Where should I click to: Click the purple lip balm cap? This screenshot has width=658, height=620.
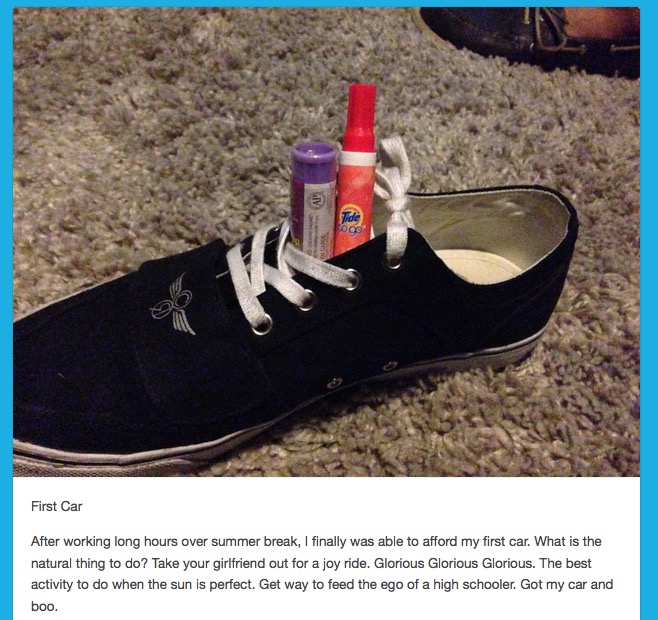point(314,159)
